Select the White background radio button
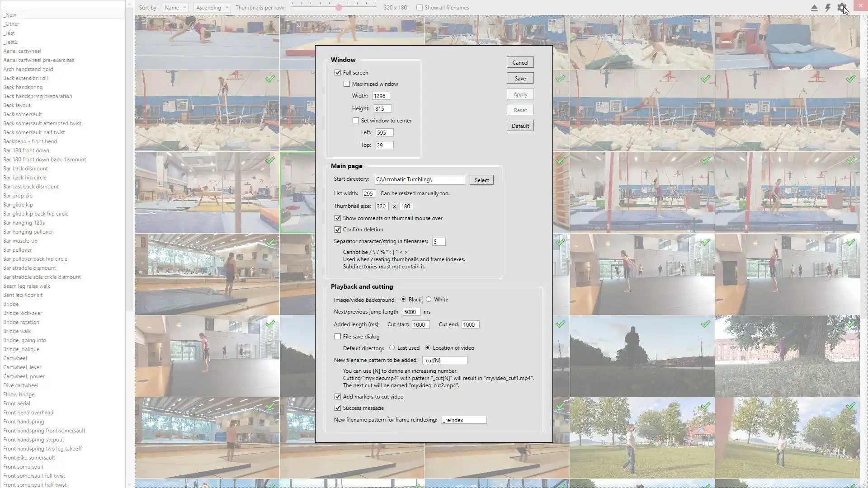Viewport: 868px width, 488px height. click(429, 300)
